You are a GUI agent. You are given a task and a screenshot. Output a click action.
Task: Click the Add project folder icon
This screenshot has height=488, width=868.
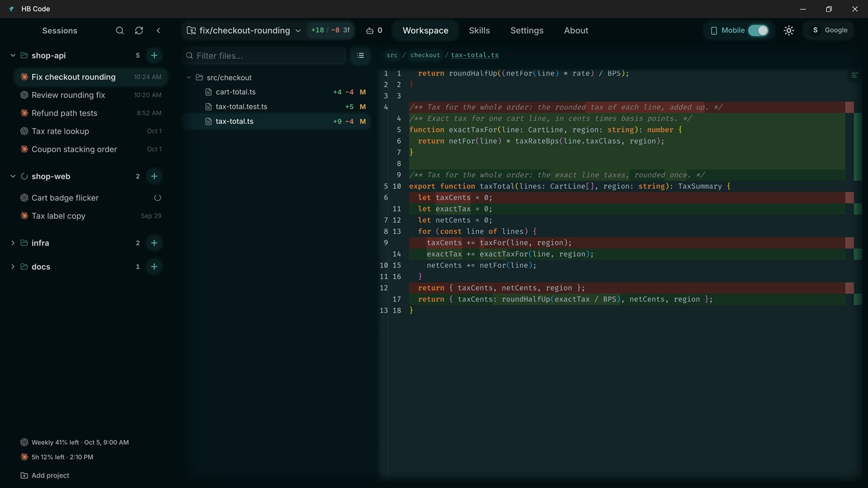[x=24, y=476]
